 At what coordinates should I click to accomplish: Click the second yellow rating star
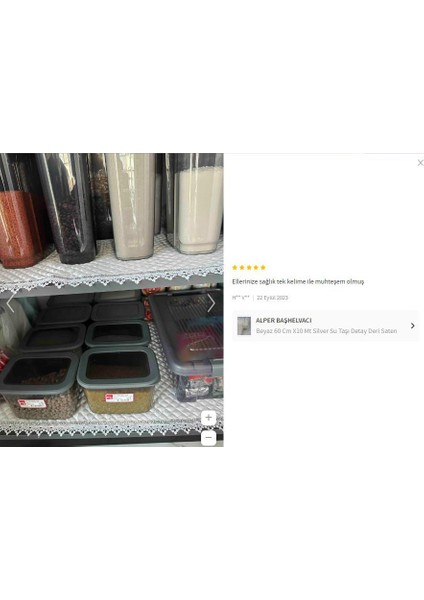click(242, 267)
